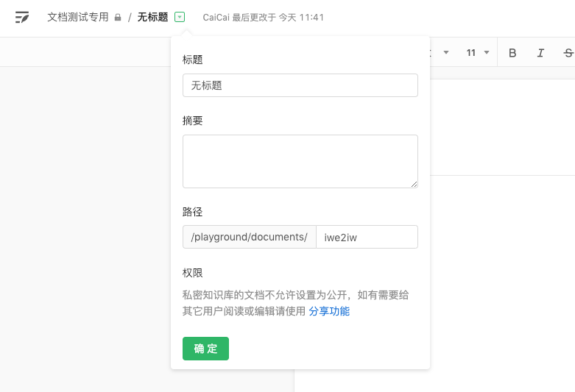575x392 pixels.
Task: Click the lock icon beside 文档测试专用
Action: coord(118,18)
